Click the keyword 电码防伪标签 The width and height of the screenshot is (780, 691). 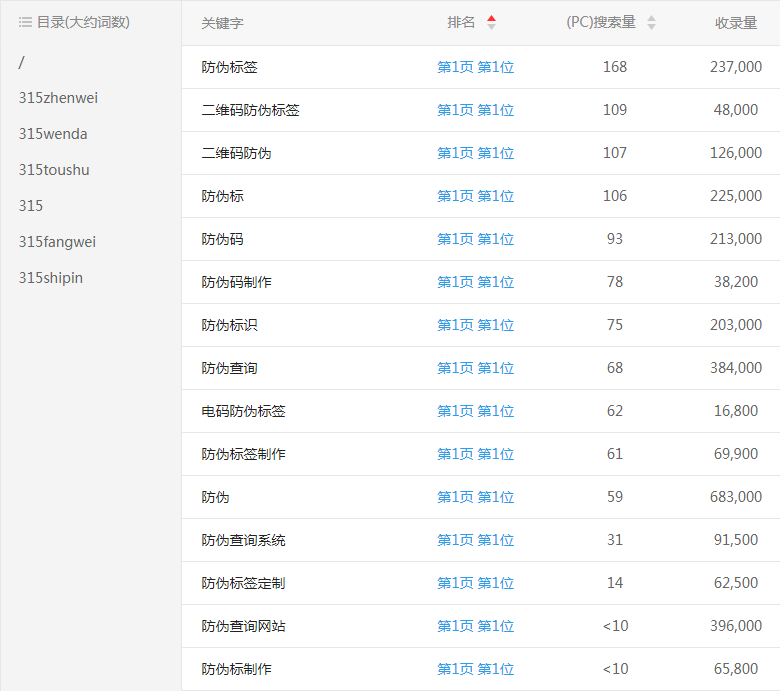243,411
